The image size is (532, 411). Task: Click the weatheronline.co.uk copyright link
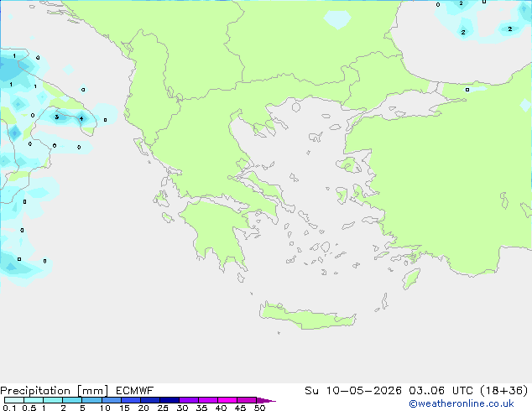point(462,403)
